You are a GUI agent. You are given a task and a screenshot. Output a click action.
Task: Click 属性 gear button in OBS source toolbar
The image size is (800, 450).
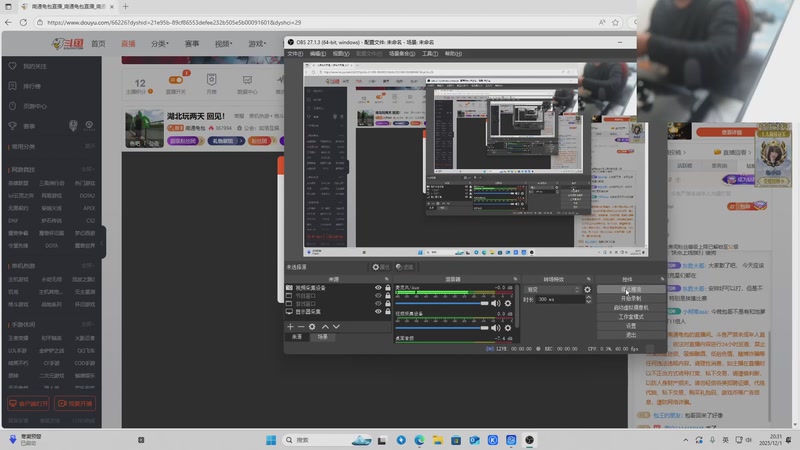click(381, 267)
